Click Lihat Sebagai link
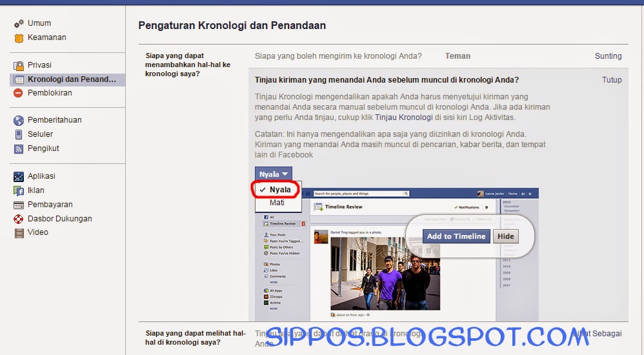The height and width of the screenshot is (355, 644). (x=598, y=334)
